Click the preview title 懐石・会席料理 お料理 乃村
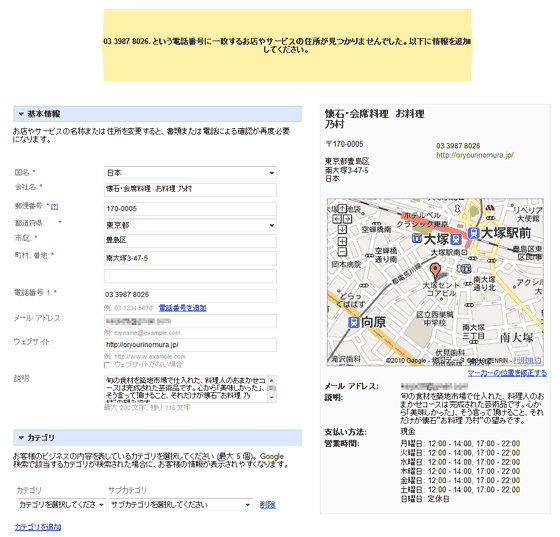This screenshot has width=560, height=537. tap(375, 119)
